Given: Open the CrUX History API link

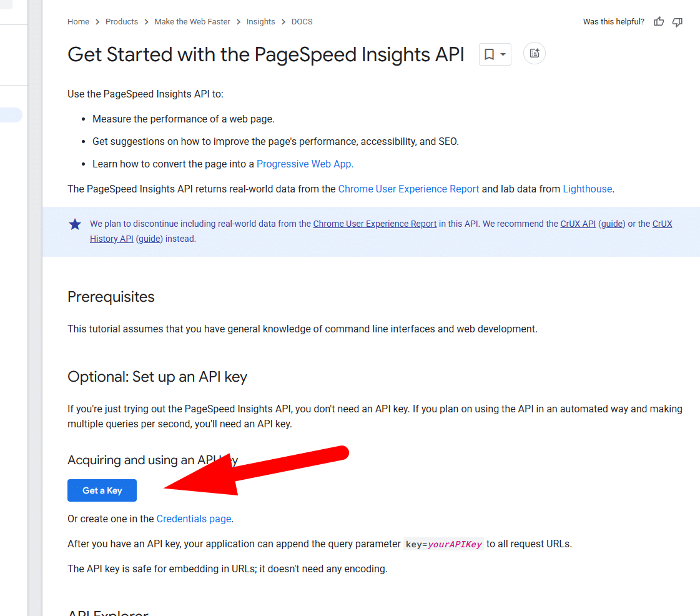Looking at the screenshot, I should tap(111, 239).
